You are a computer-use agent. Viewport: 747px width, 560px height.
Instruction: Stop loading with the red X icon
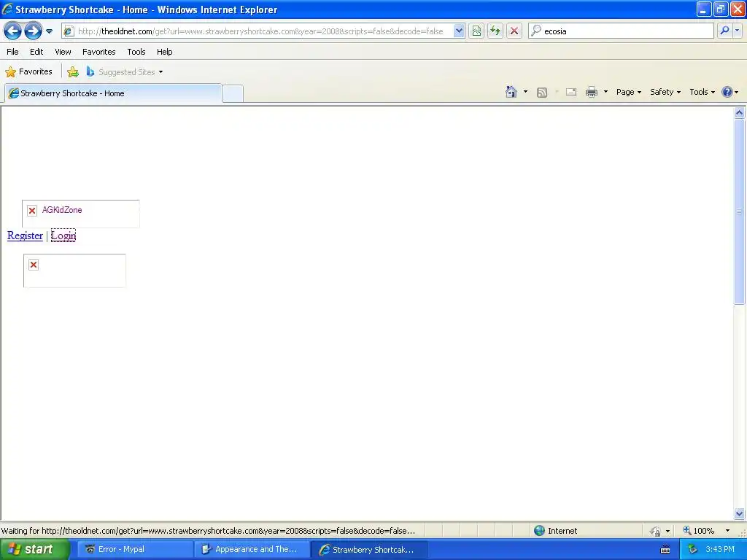[x=514, y=31]
